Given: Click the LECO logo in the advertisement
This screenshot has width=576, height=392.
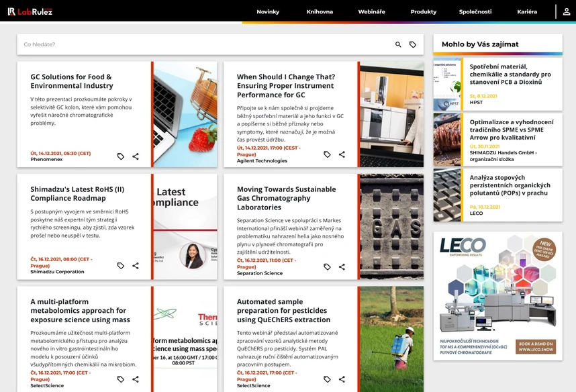Looking at the screenshot, I should point(463,246).
